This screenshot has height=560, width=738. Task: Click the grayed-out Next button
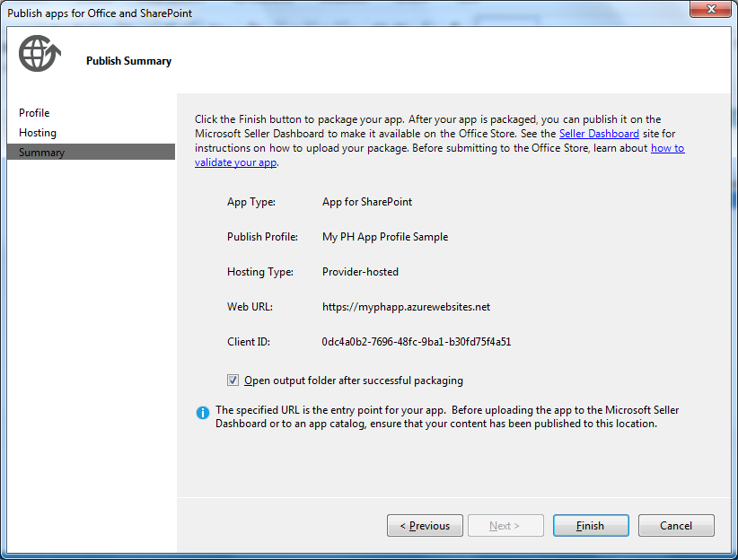click(x=505, y=525)
